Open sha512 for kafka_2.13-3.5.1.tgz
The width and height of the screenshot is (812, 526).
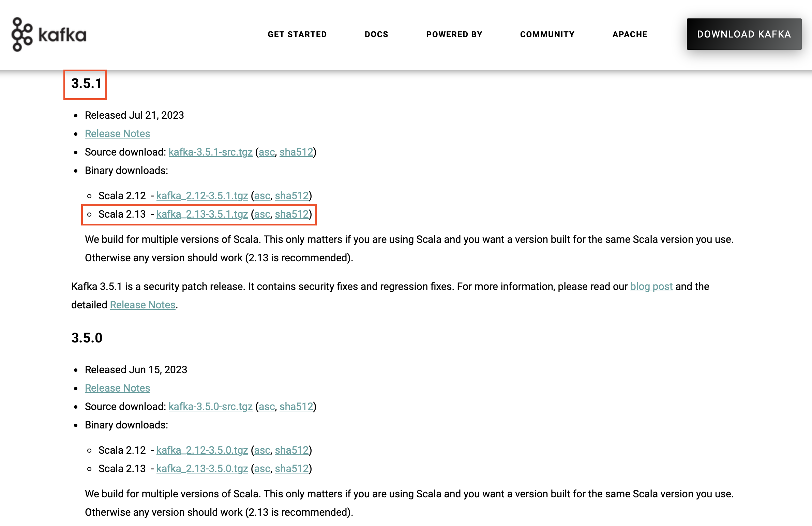(x=291, y=214)
